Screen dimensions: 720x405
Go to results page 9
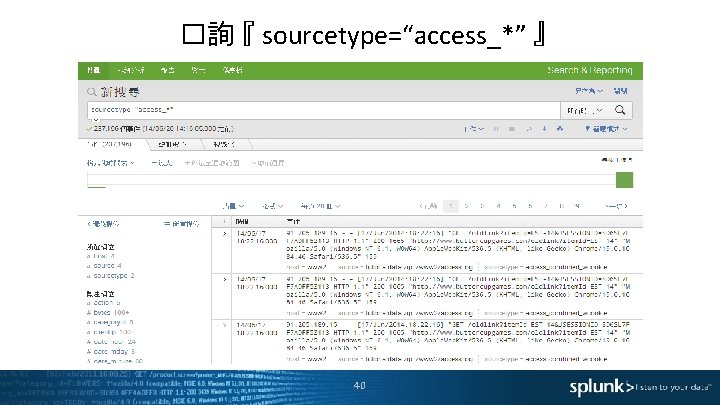point(578,206)
